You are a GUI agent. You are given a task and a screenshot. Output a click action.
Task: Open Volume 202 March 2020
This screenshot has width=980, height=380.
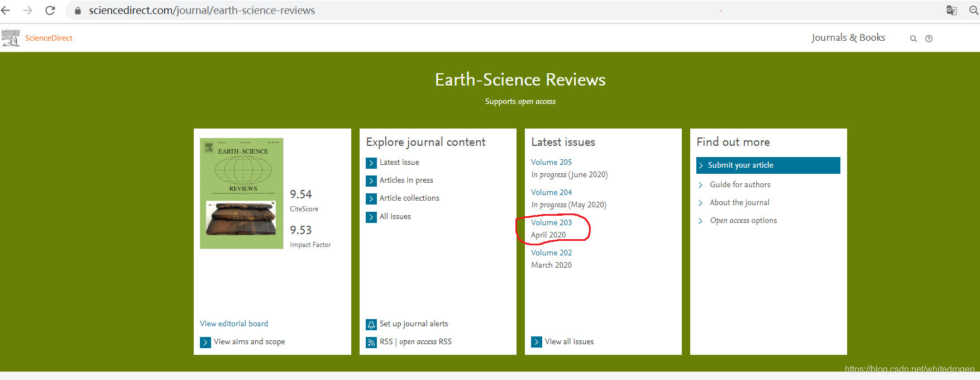pos(551,253)
